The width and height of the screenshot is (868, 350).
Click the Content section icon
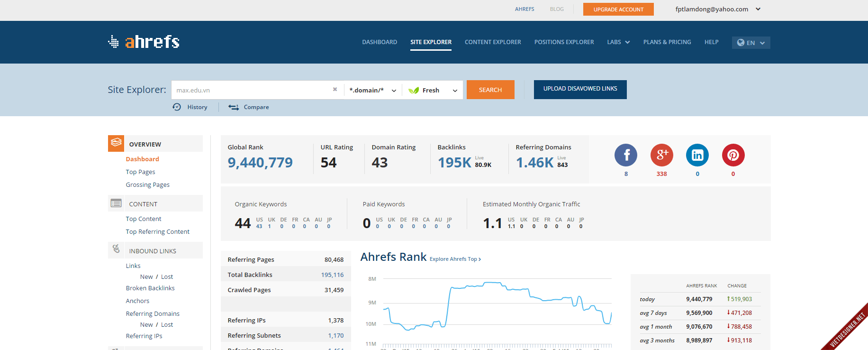(116, 203)
